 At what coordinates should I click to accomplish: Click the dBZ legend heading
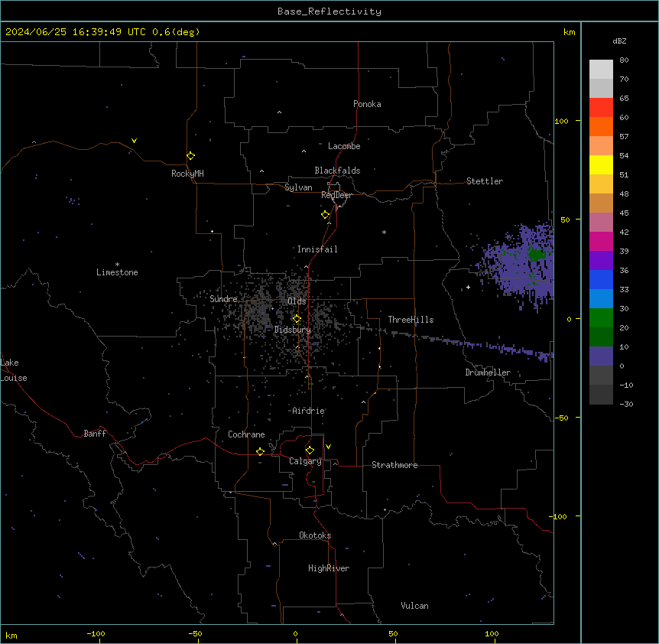tap(619, 41)
